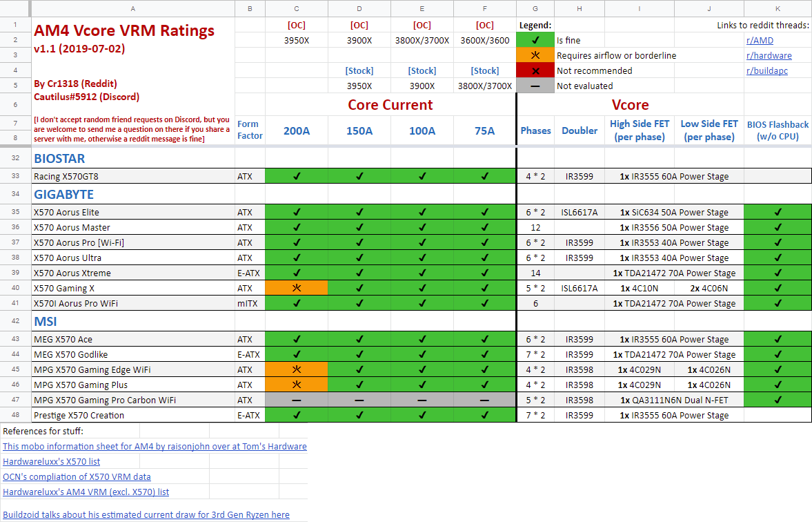
Task: Open Hardwareluxx's AM4 VRM excl. X570 list
Action: [86, 492]
